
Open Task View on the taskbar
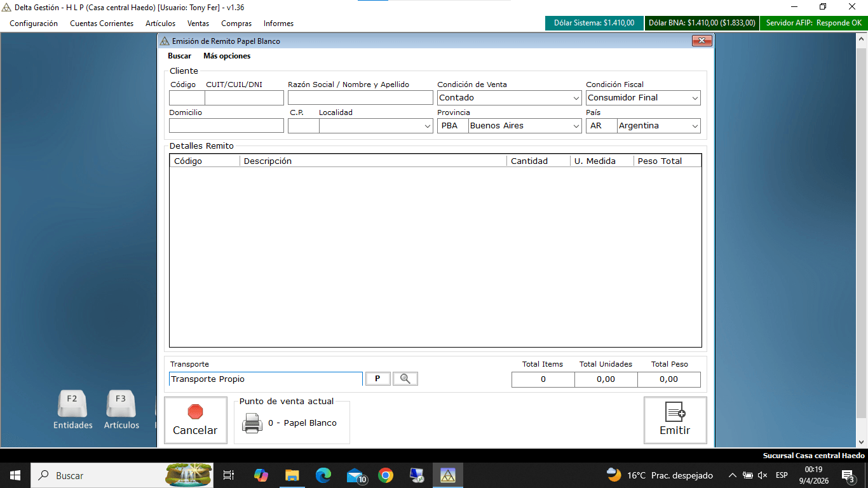[x=229, y=475]
